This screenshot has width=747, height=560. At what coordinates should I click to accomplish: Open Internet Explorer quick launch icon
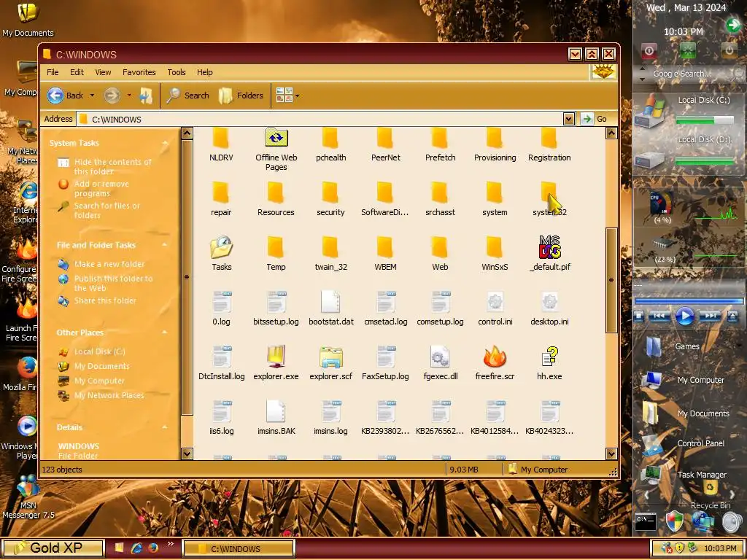point(136,548)
